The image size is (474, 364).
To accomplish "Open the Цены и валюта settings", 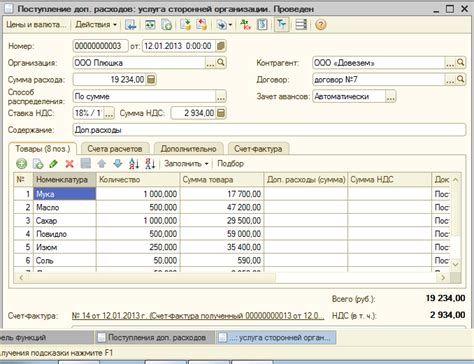I will [x=36, y=25].
